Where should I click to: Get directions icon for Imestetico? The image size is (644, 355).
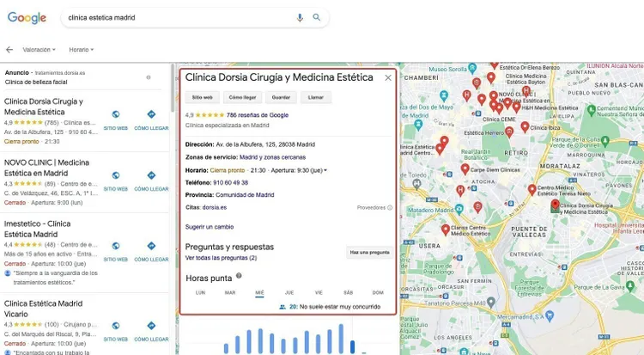151,246
